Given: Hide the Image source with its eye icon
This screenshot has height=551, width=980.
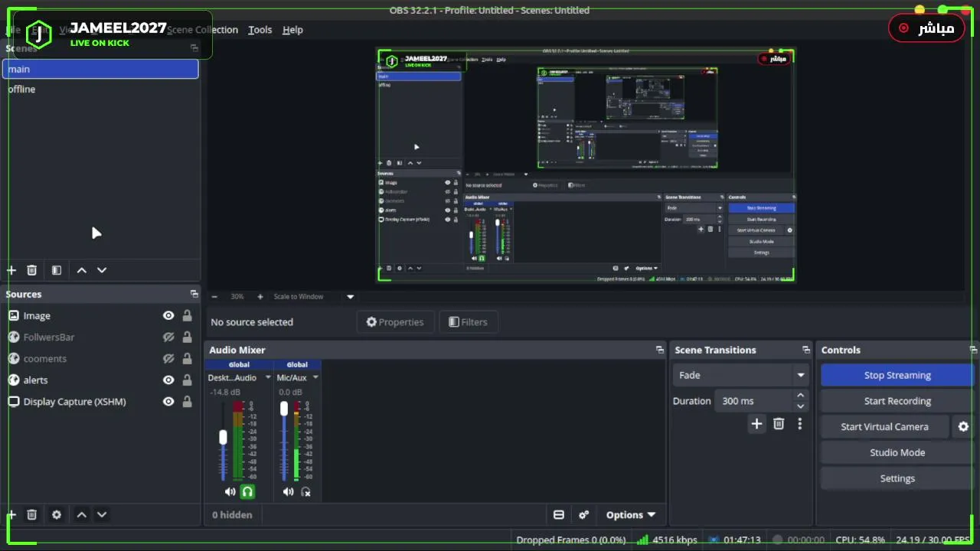Looking at the screenshot, I should (x=168, y=315).
